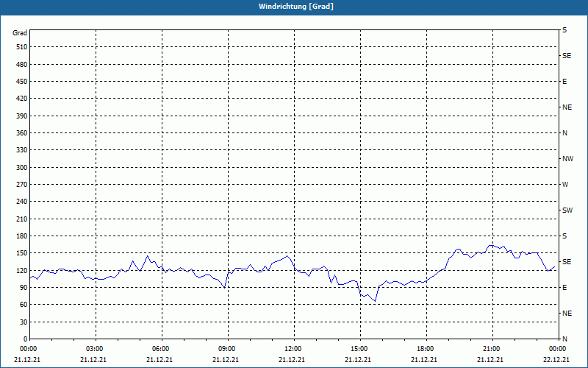Click the 450 axis value
This screenshot has width=588, height=368.
click(22, 82)
